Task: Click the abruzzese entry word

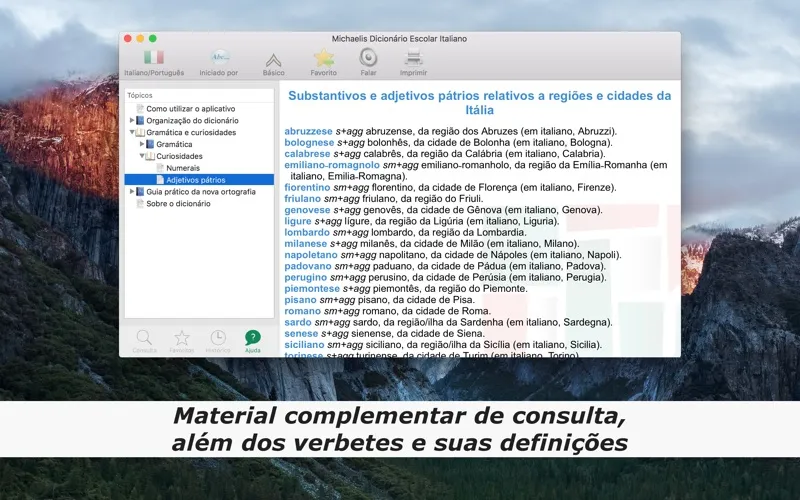Action: [x=308, y=131]
